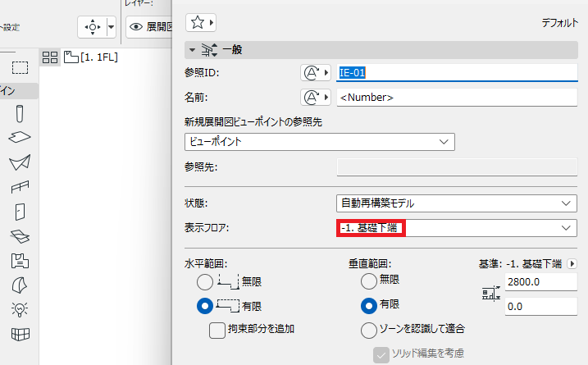Click the 参照ID autotext icon button
The image size is (588, 365).
point(316,73)
